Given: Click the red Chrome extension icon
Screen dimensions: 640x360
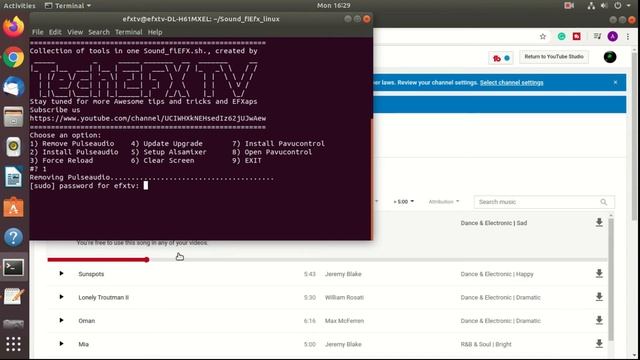Looking at the screenshot, I should point(577,36).
